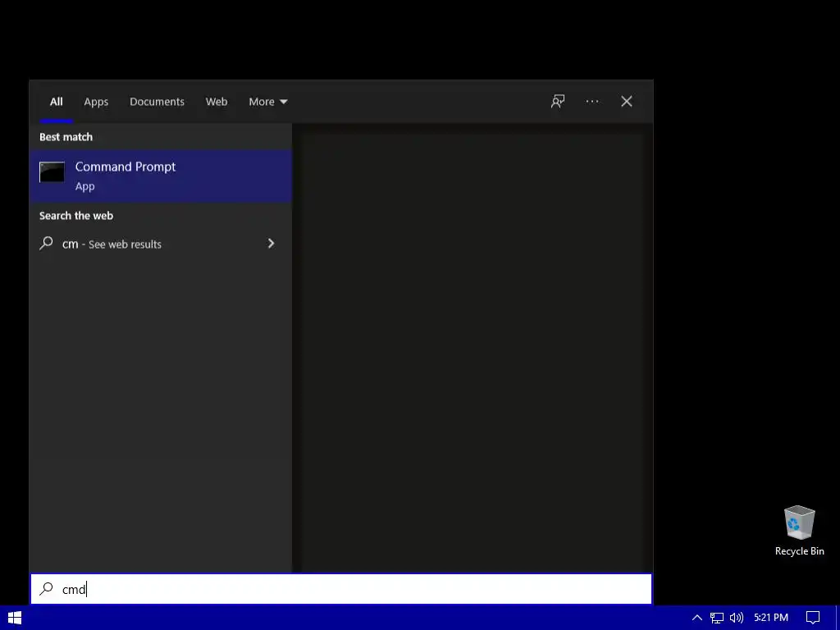Click inside the search box containing cmd
This screenshot has height=630, width=840.
click(x=341, y=589)
